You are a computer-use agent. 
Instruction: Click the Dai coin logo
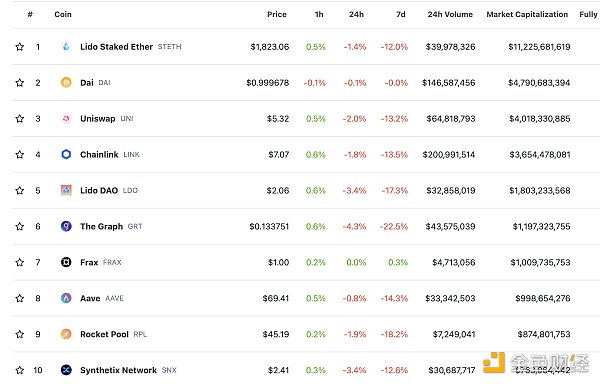[x=66, y=83]
